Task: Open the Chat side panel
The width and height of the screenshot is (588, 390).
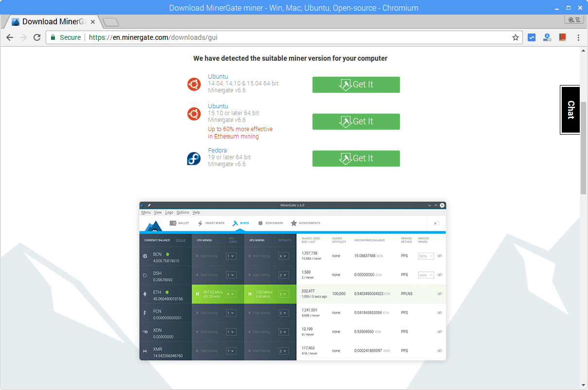Action: pyautogui.click(x=571, y=110)
